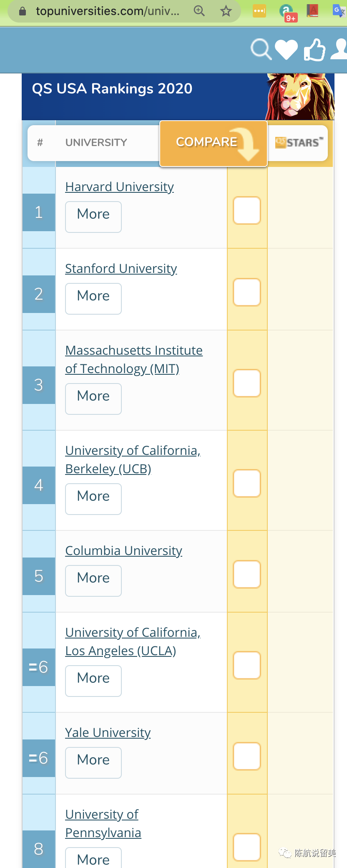The width and height of the screenshot is (347, 868).
Task: Click the UNIVERSITY column header
Action: click(x=96, y=143)
